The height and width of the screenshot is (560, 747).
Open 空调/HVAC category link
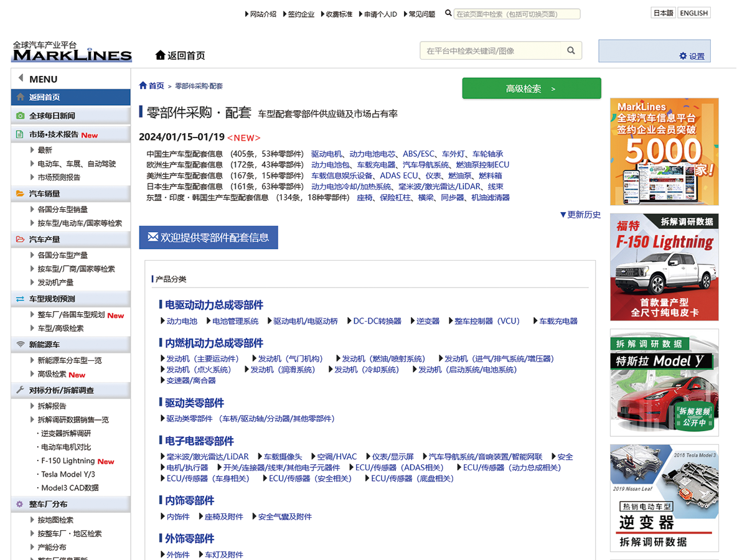(337, 457)
